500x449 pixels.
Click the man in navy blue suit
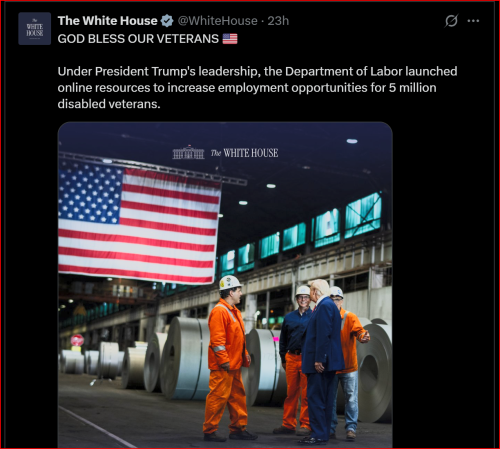point(321,362)
